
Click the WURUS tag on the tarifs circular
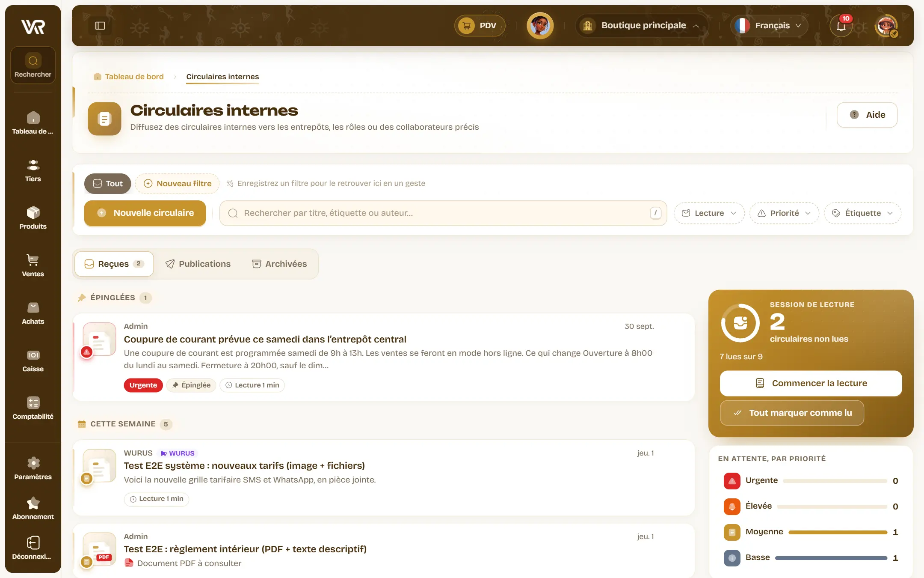tap(178, 453)
